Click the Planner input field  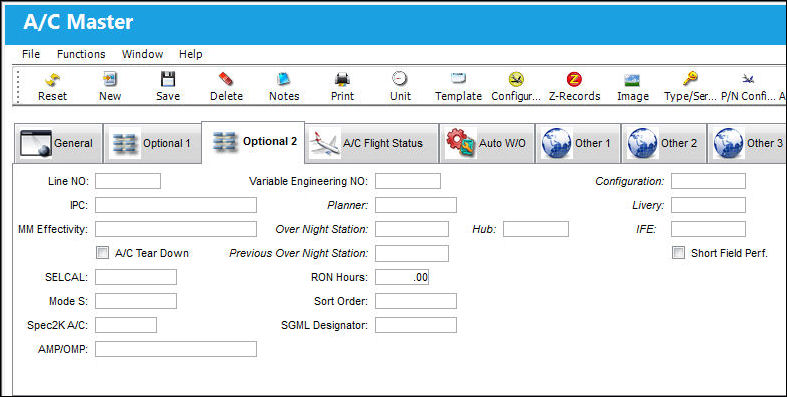(x=416, y=205)
